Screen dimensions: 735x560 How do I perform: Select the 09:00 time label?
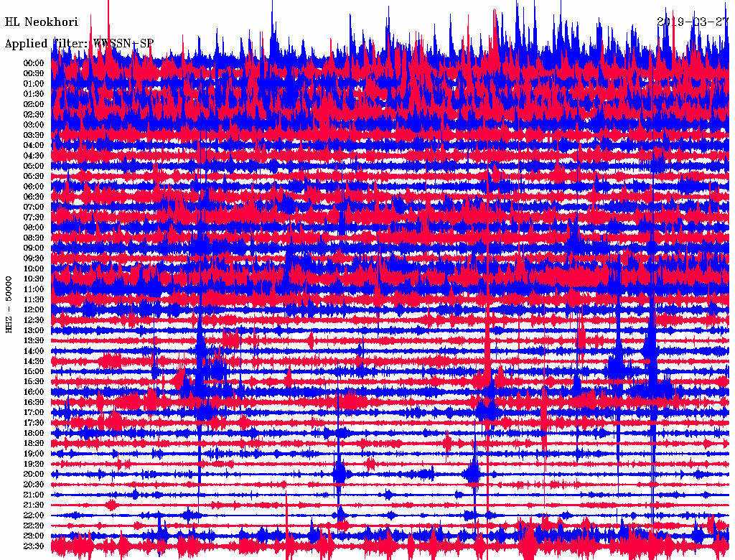pyautogui.click(x=34, y=248)
